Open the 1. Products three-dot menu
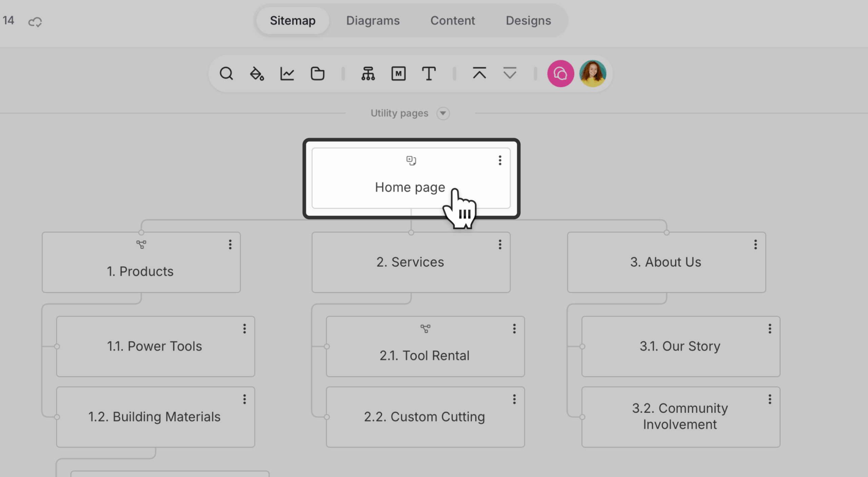 click(x=230, y=244)
